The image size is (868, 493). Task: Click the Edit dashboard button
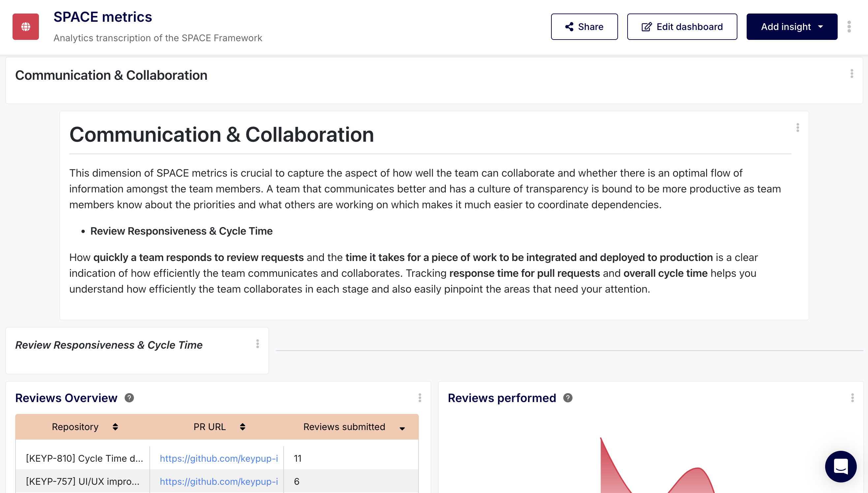(x=682, y=27)
